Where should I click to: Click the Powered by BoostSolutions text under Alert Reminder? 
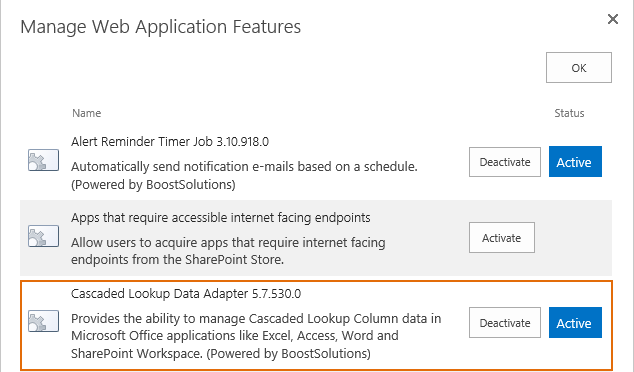tap(153, 185)
